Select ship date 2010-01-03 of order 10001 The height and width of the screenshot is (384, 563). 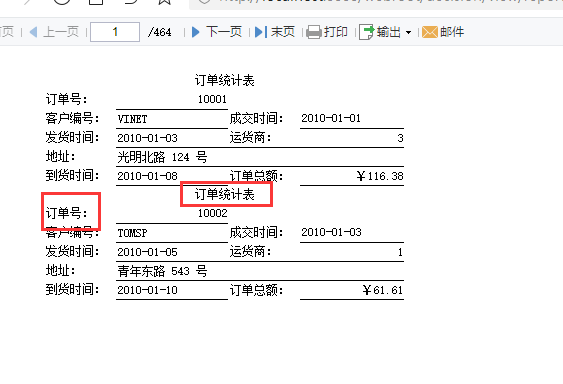click(x=147, y=138)
